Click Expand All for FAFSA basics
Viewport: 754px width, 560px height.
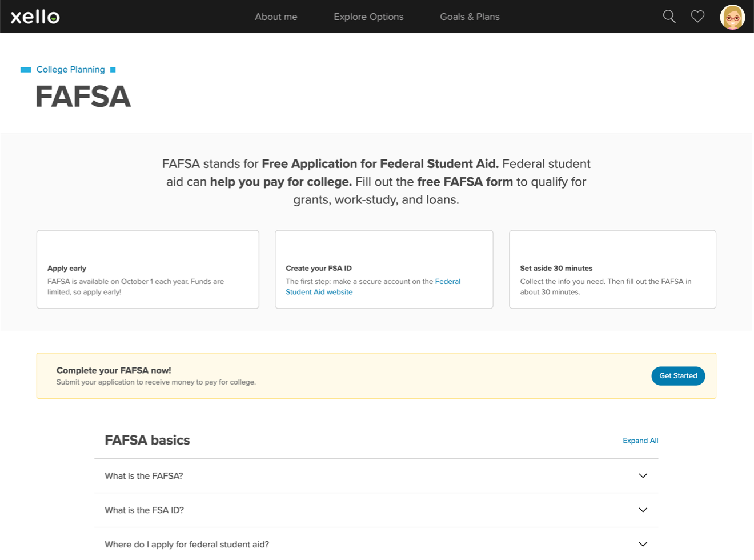(x=640, y=441)
